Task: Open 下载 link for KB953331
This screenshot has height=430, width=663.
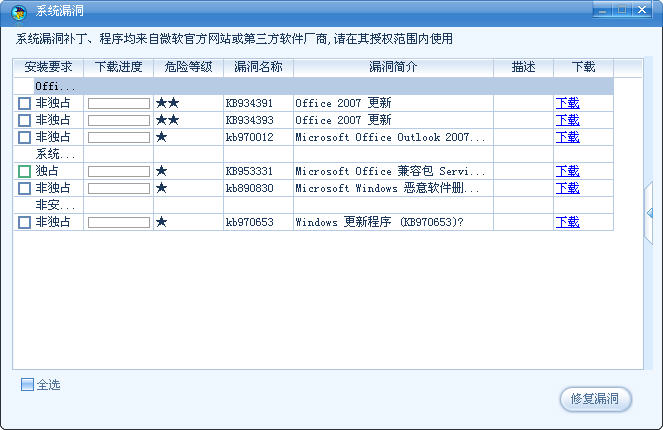Action: (x=567, y=171)
